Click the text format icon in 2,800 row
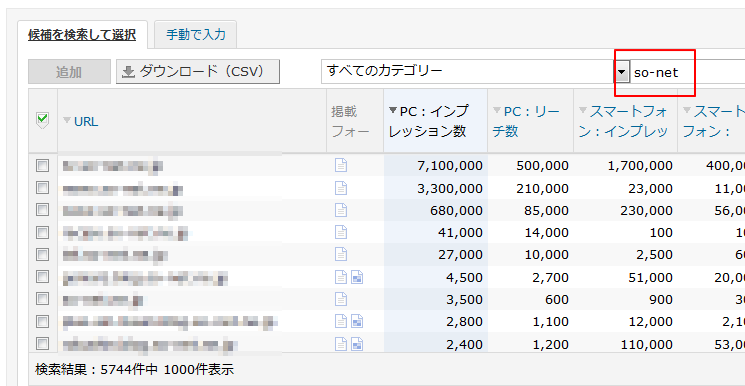This screenshot has width=745, height=386. [x=341, y=321]
